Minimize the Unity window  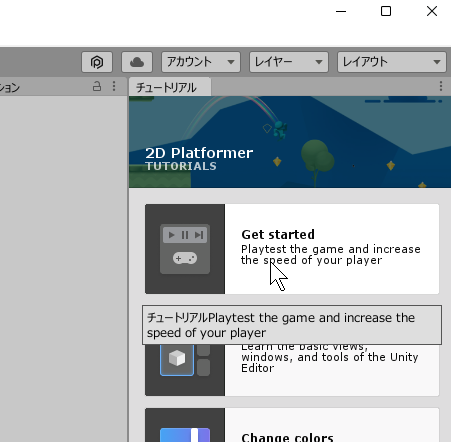pyautogui.click(x=341, y=11)
